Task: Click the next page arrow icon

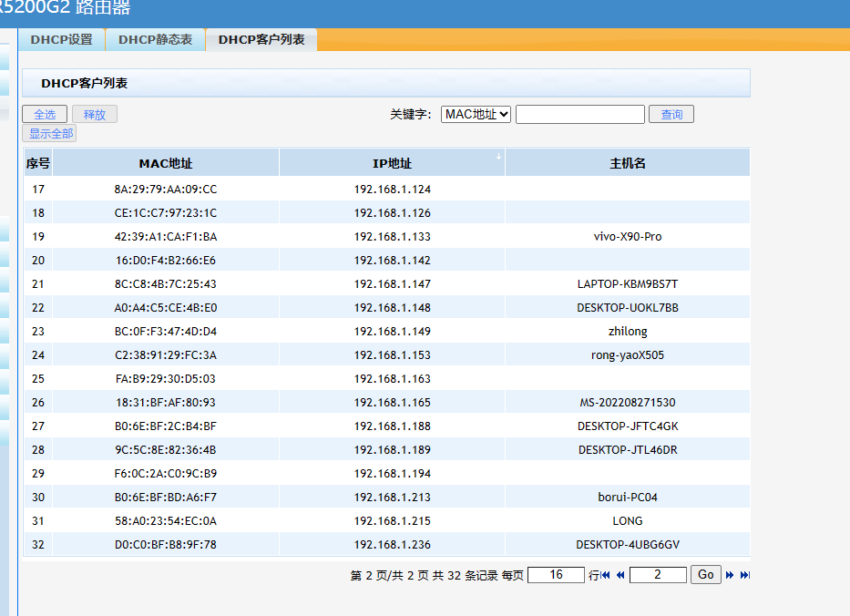Action: tap(730, 575)
